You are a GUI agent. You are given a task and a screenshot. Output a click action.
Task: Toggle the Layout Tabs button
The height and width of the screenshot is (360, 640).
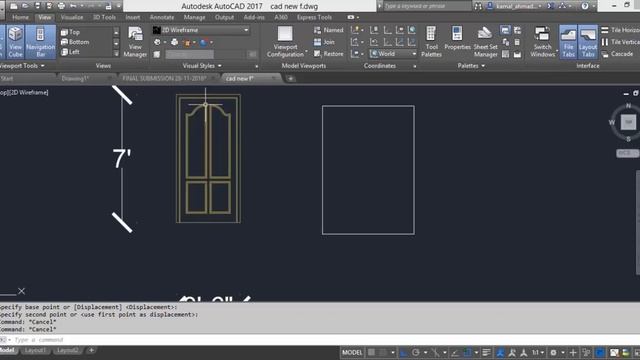pyautogui.click(x=588, y=42)
